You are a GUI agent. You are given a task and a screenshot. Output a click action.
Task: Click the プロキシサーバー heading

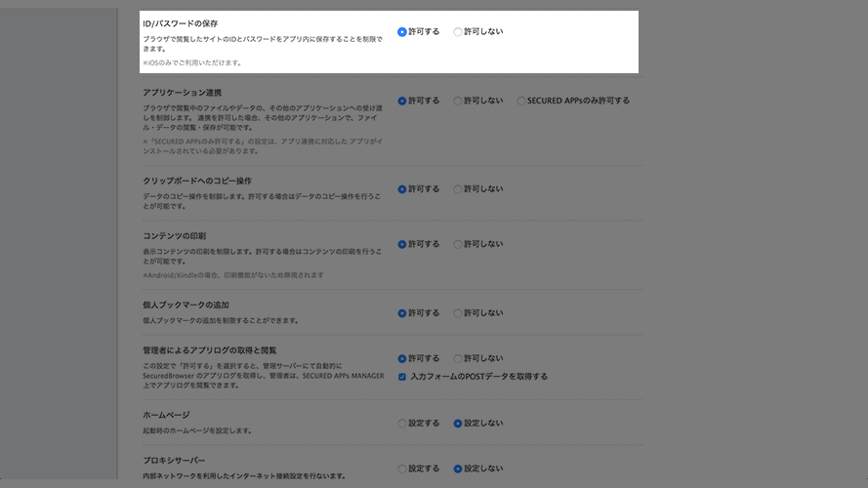coord(174,461)
